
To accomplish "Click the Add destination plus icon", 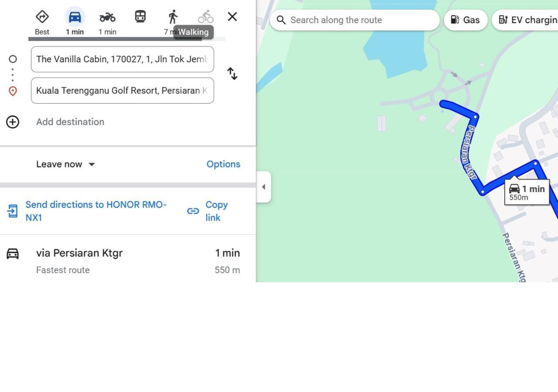I will coord(13,122).
